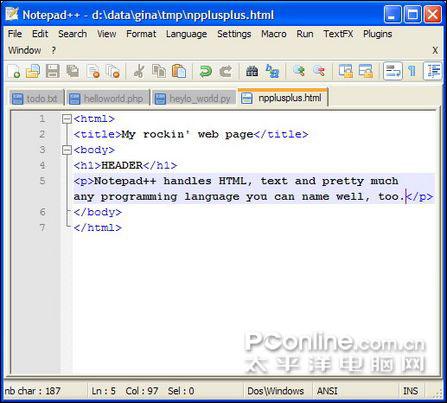
Task: Click the Zoom In magnifier icon
Action: coord(299,71)
